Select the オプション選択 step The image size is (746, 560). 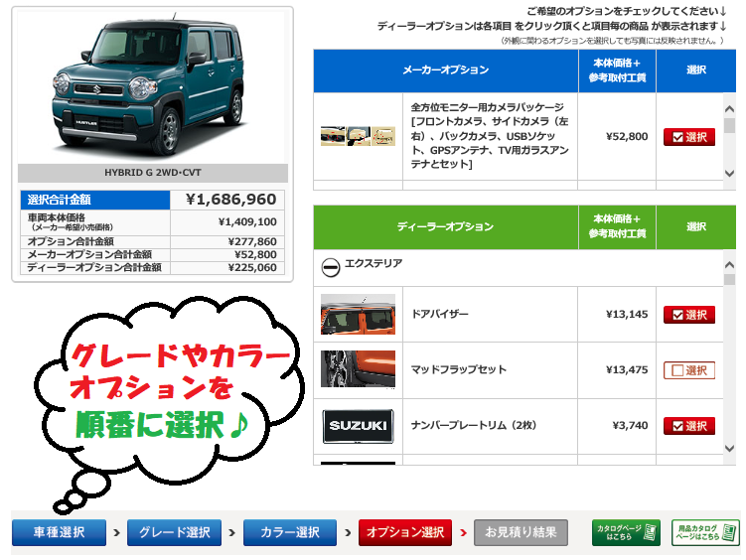tap(405, 532)
